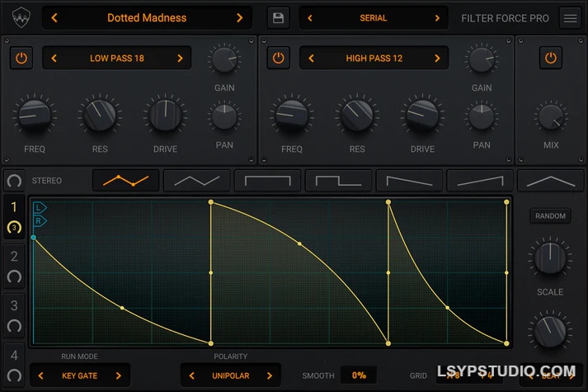Screen dimensions: 588x392
Task: Select previous filter type before High Pass 12
Action: coord(311,58)
